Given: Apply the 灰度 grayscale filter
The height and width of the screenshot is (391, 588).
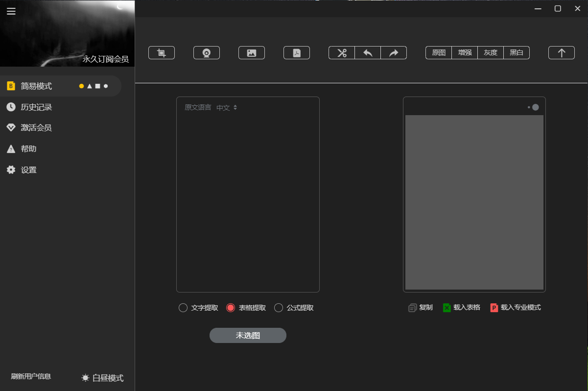Looking at the screenshot, I should point(491,53).
